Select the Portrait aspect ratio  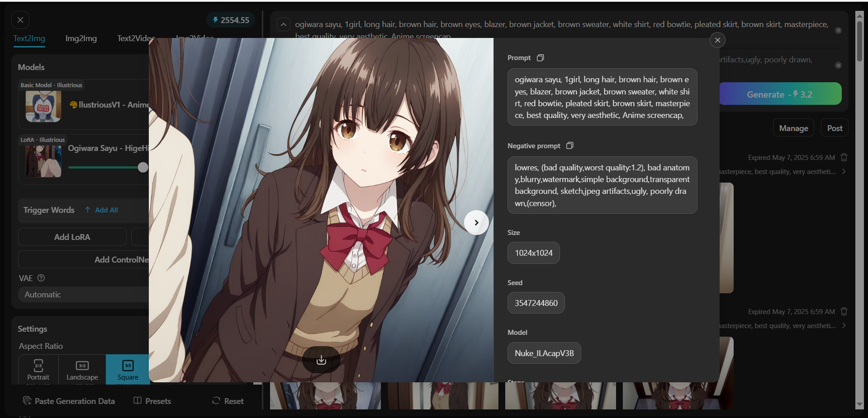point(38,370)
